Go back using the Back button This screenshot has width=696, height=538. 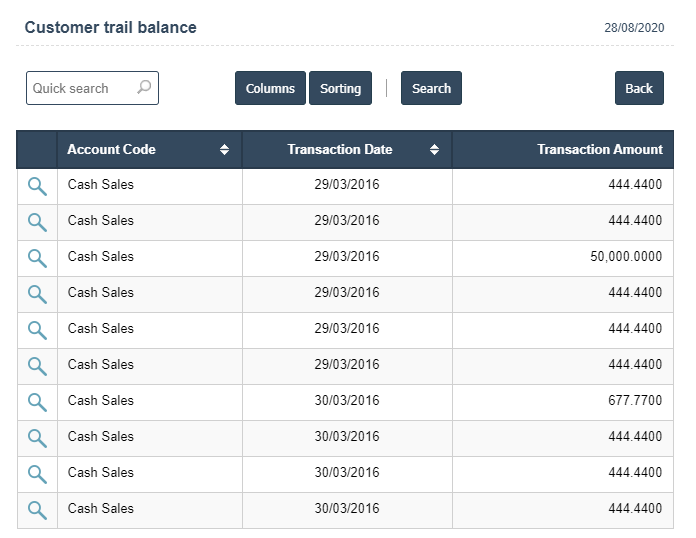coord(639,88)
